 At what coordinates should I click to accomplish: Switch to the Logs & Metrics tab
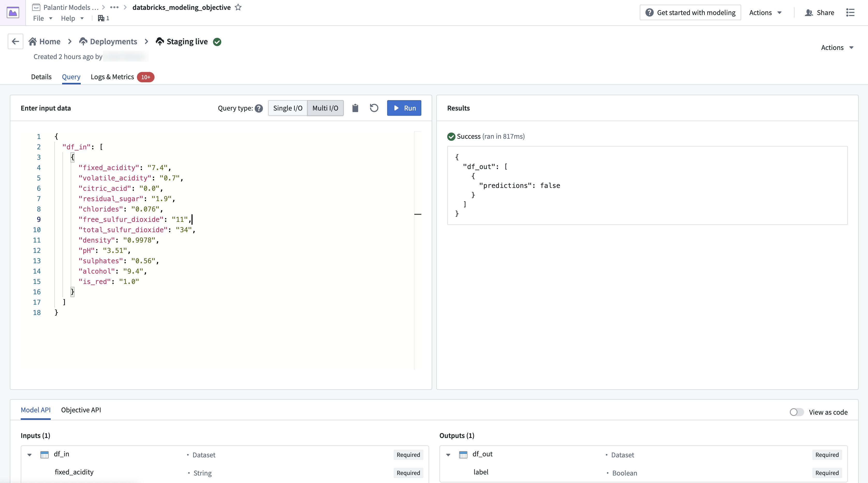(x=112, y=77)
